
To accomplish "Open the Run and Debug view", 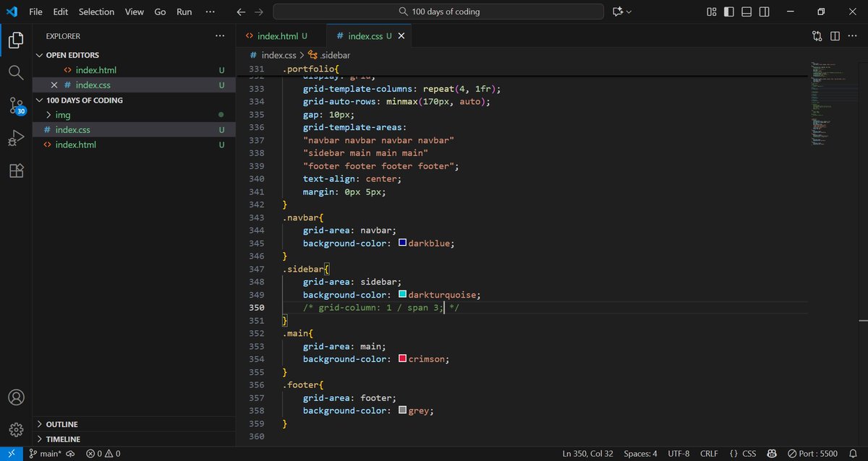I will (x=16, y=138).
